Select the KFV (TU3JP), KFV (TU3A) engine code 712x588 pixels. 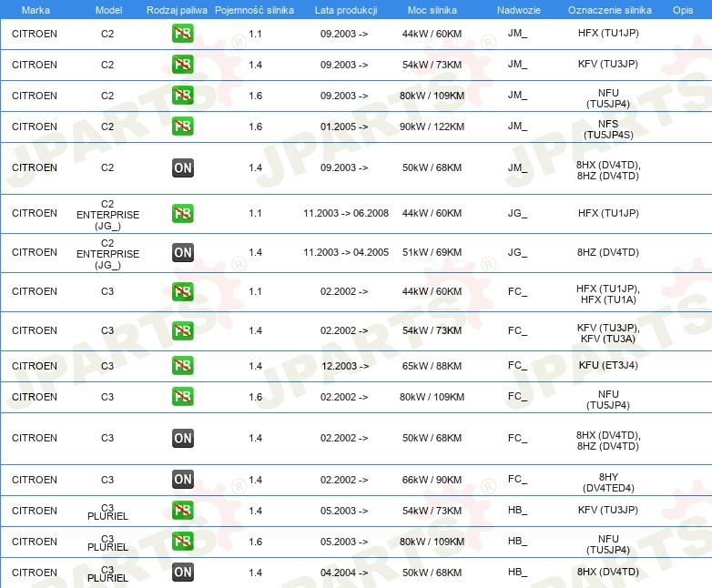(x=608, y=333)
